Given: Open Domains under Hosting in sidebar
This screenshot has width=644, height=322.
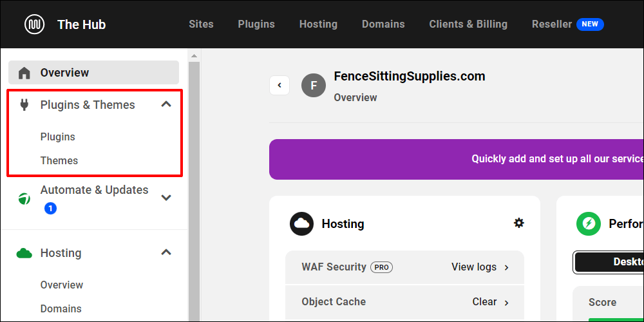Looking at the screenshot, I should tap(61, 309).
